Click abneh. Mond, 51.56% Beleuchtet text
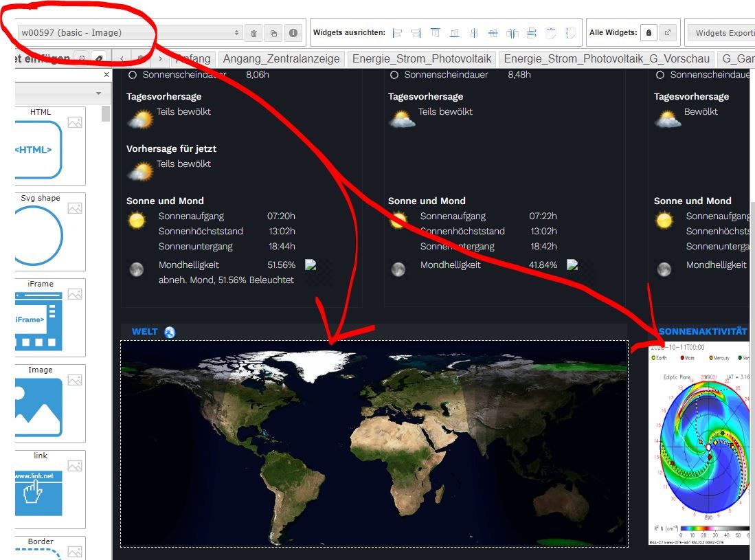This screenshot has height=560, width=755. coord(226,280)
